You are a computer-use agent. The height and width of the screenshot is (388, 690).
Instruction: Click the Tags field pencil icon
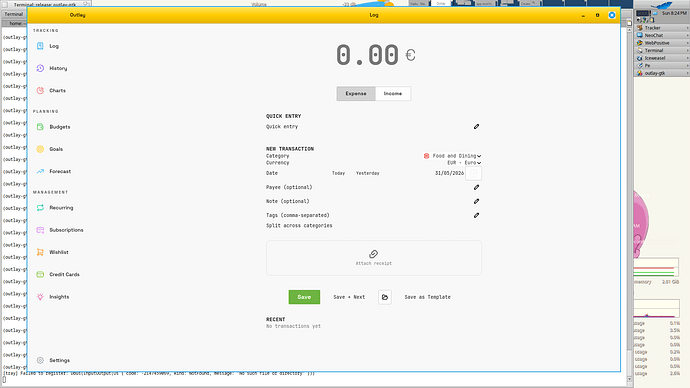[x=476, y=216]
